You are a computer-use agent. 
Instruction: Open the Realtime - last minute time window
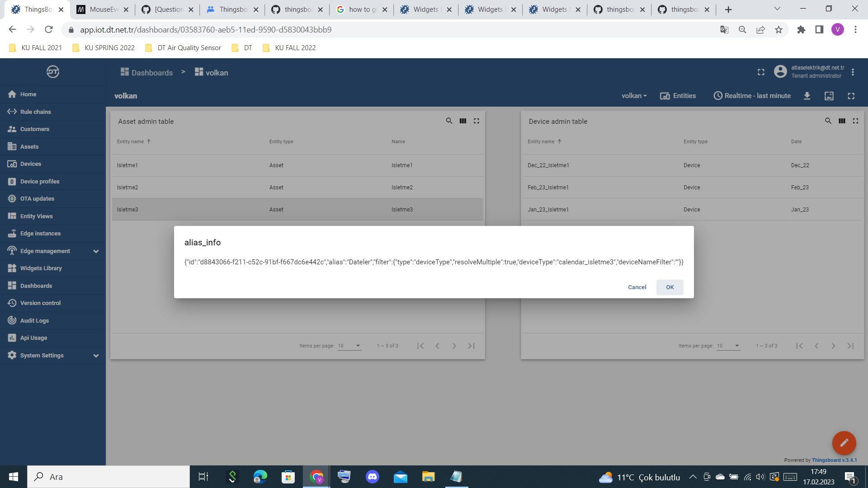coord(752,96)
